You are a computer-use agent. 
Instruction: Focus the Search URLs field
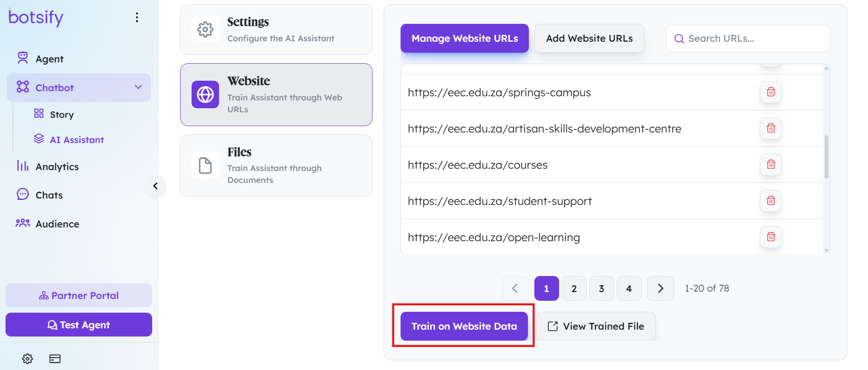pyautogui.click(x=748, y=39)
